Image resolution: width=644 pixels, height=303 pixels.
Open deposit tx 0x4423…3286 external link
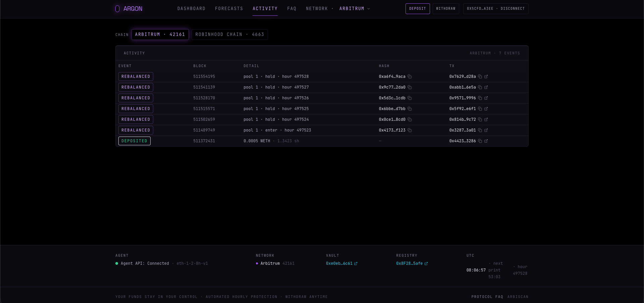[486, 141]
